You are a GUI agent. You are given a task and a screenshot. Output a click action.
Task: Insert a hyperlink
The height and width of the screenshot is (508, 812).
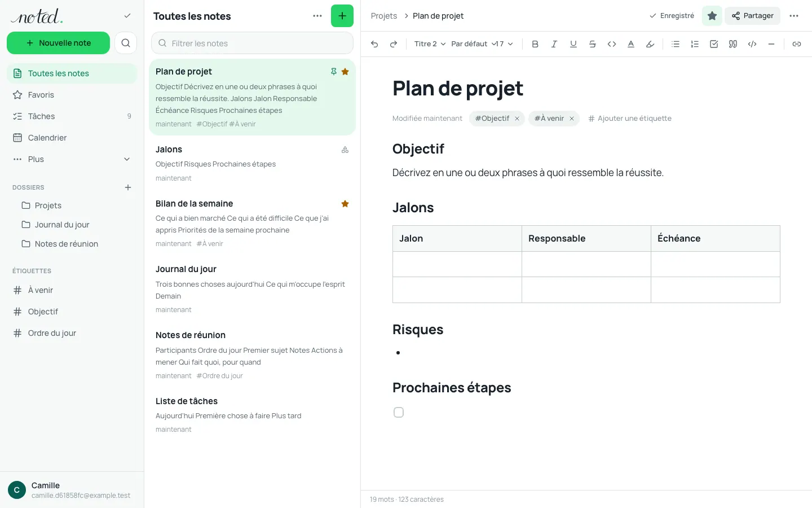797,44
